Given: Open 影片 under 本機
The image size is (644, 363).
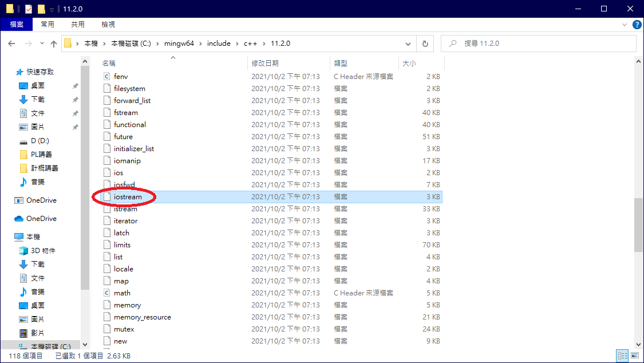Looking at the screenshot, I should click(38, 333).
